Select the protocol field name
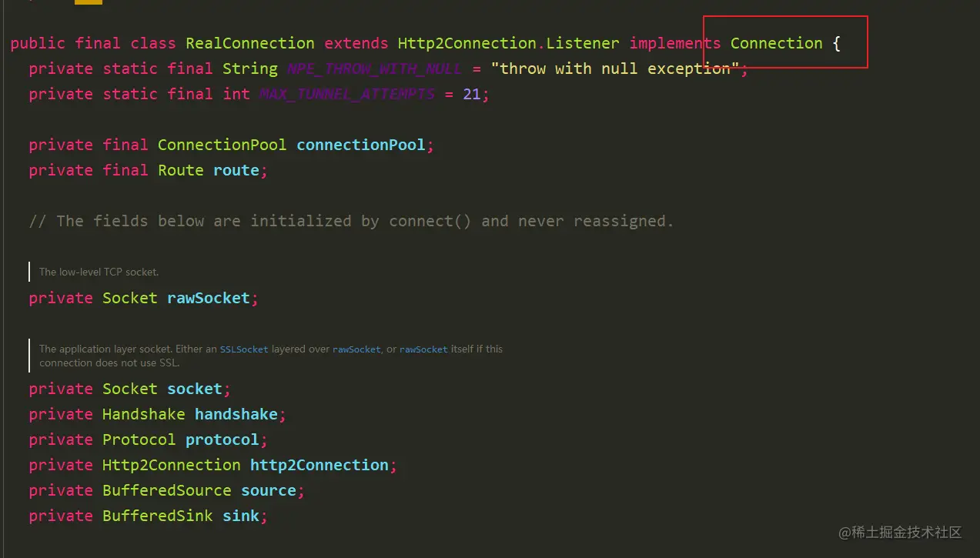Viewport: 980px width, 558px height. (222, 439)
